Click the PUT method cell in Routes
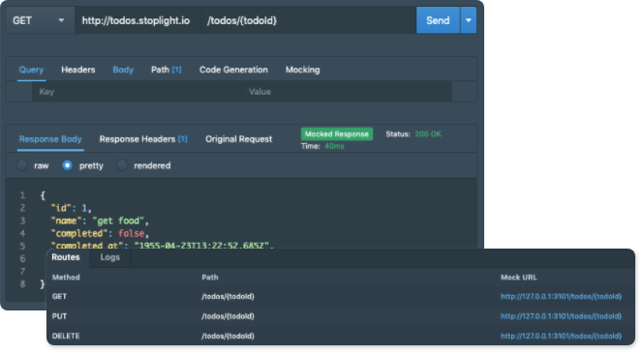The width and height of the screenshot is (644, 354). tap(59, 316)
